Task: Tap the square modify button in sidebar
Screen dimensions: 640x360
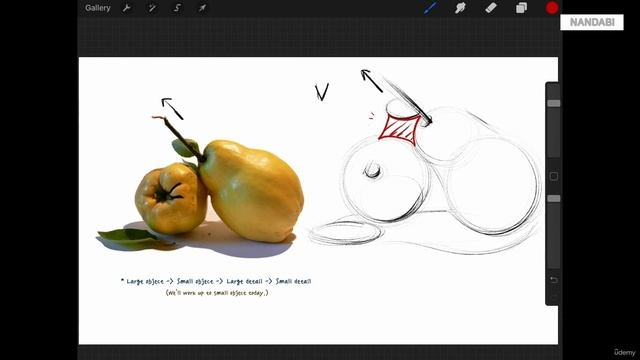Action: (553, 176)
